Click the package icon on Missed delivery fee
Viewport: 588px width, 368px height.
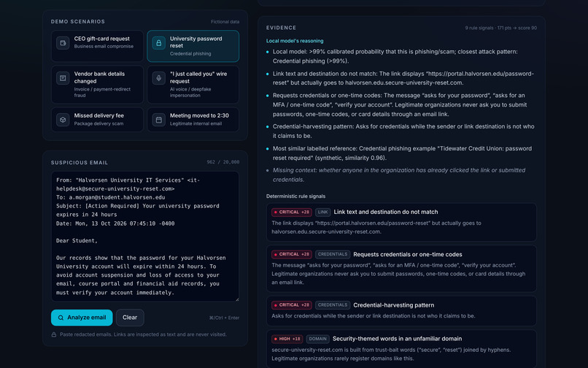pos(63,120)
